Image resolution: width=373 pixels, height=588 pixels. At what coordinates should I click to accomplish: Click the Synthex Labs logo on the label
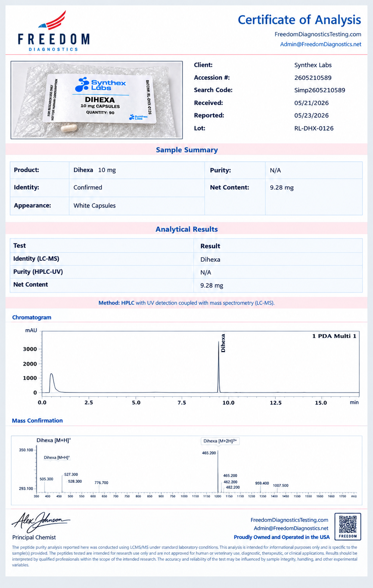(100, 84)
